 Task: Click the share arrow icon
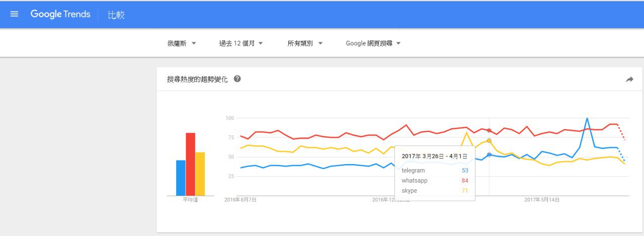[629, 80]
